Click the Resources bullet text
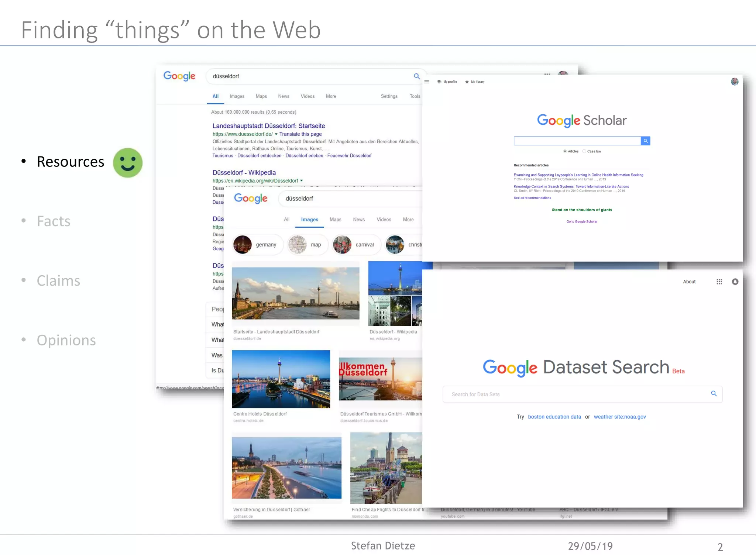756x555 pixels. (71, 162)
